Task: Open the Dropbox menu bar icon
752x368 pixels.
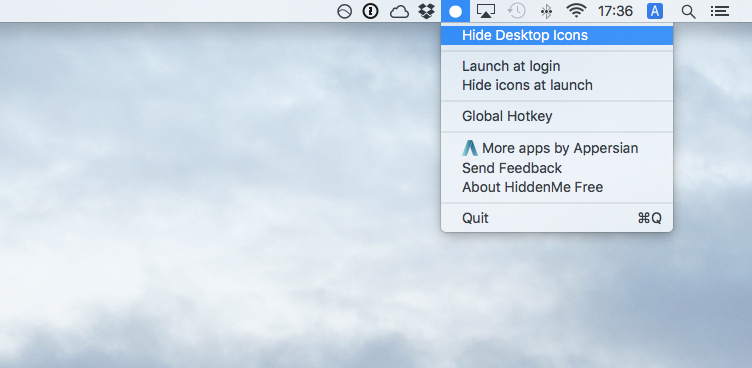Action: [x=426, y=11]
